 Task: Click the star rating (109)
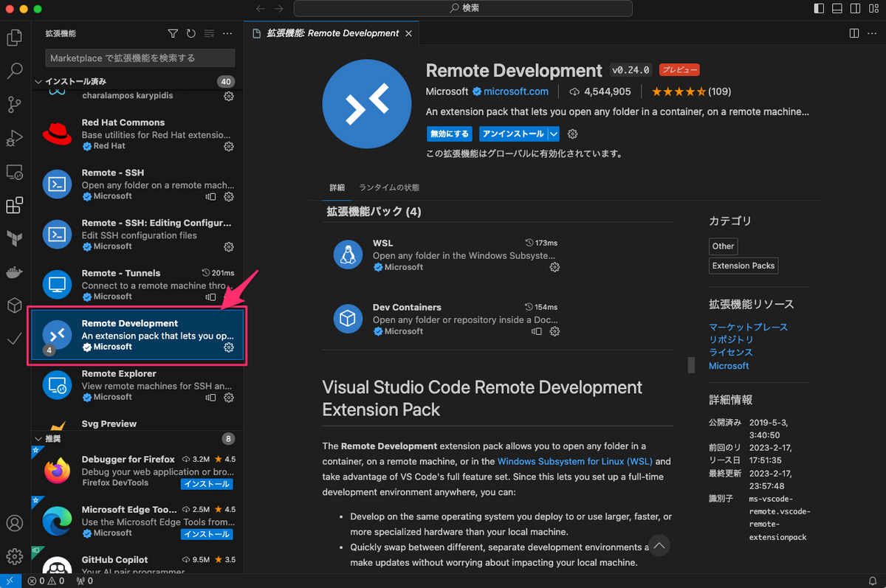[691, 91]
